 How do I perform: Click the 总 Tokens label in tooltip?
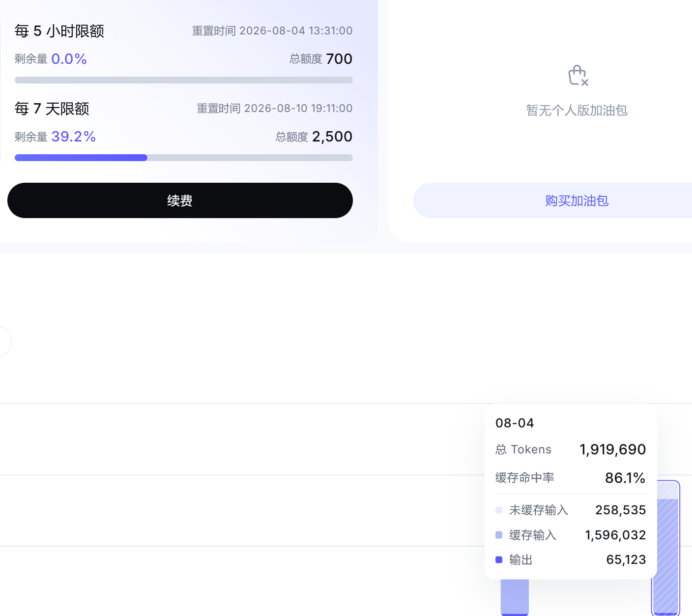(523, 449)
